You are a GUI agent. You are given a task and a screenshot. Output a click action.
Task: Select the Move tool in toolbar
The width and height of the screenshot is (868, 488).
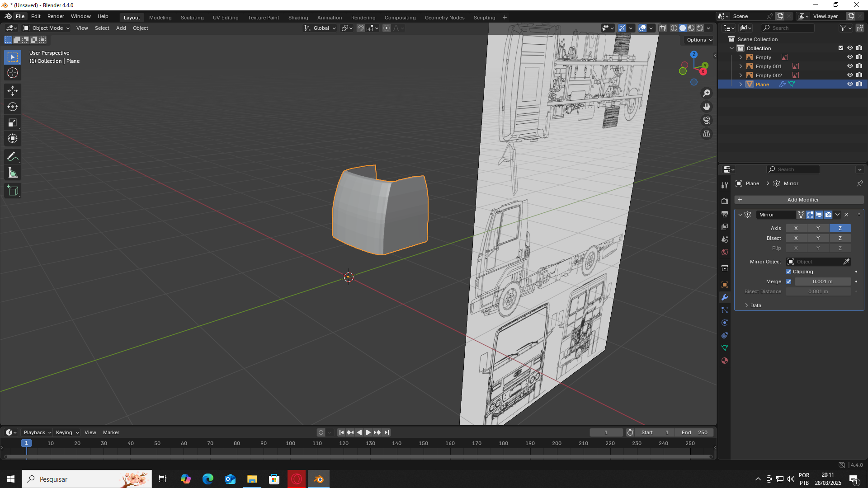(x=13, y=91)
